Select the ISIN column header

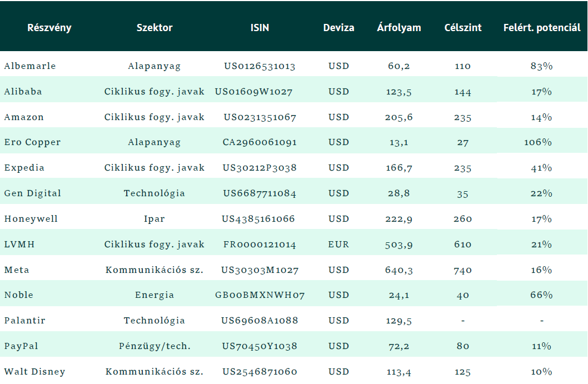[260, 28]
